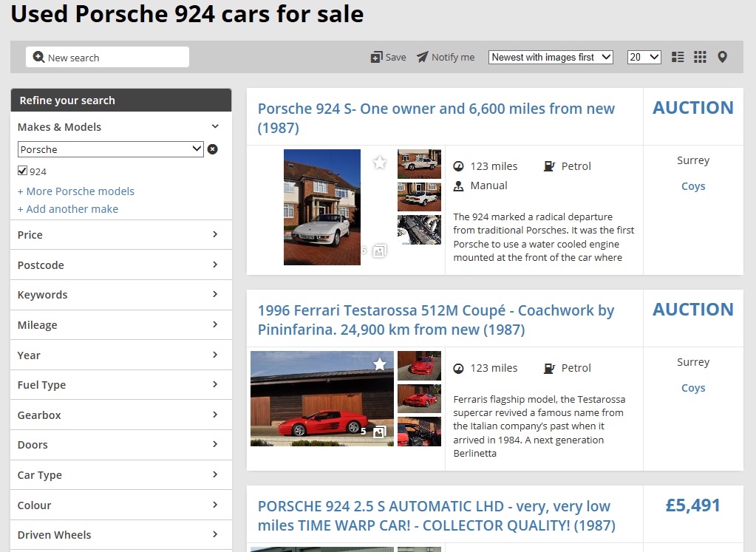756x552 pixels.
Task: Open the sort order dropdown
Action: point(551,57)
